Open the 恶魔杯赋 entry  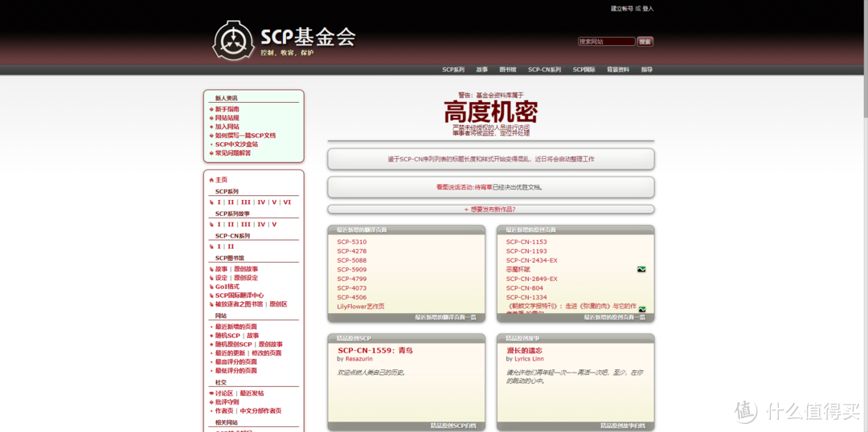coord(518,269)
